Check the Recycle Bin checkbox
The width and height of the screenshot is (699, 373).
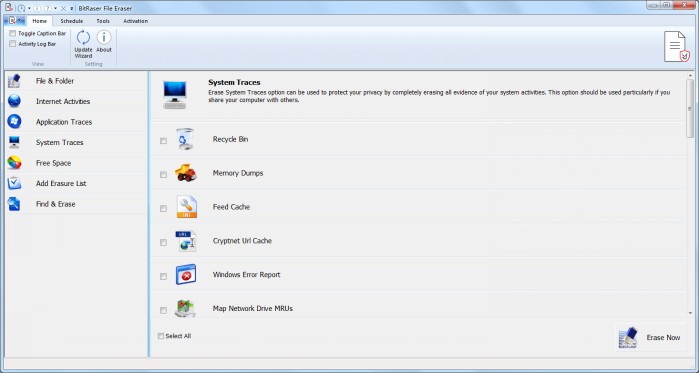[163, 141]
